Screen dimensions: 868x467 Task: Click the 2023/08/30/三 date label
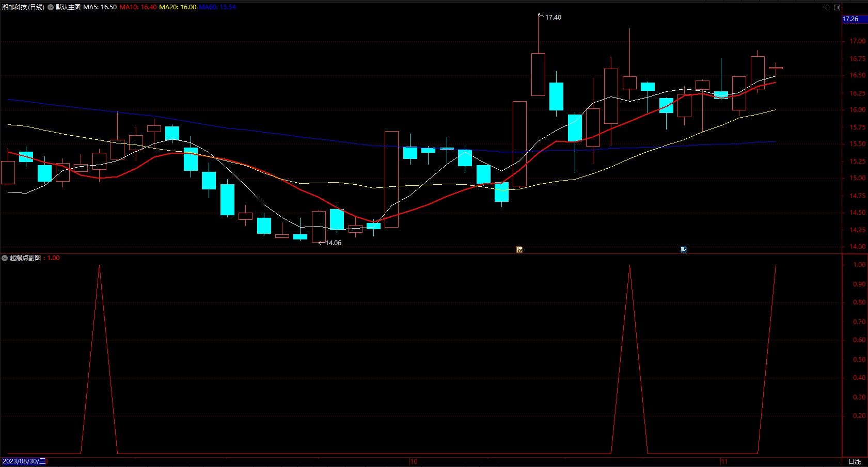24,461
